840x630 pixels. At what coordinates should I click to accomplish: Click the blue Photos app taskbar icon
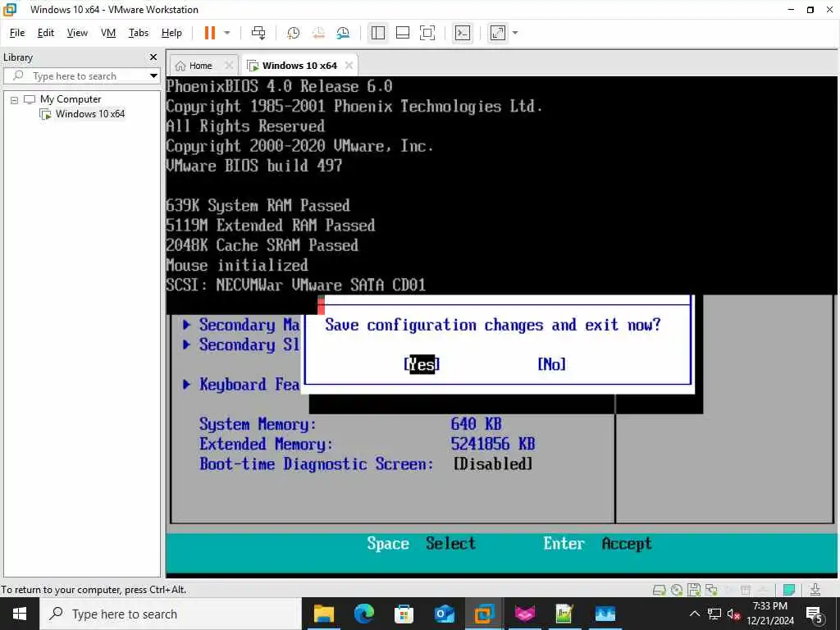(605, 614)
